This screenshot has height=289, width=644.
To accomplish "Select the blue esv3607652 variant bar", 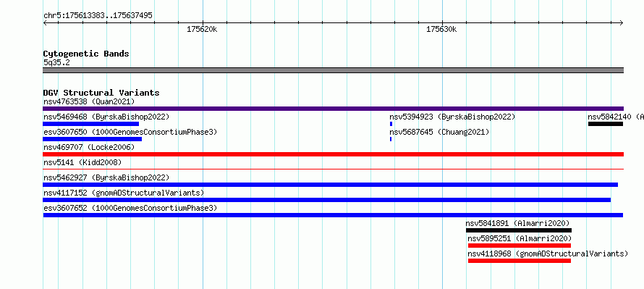I will click(x=333, y=215).
